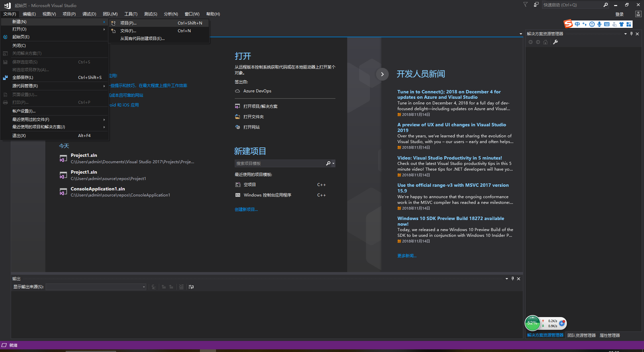Viewport: 644px width, 352px height.
Task: Focus the 快速启动 quick launch search box
Action: tap(572, 5)
